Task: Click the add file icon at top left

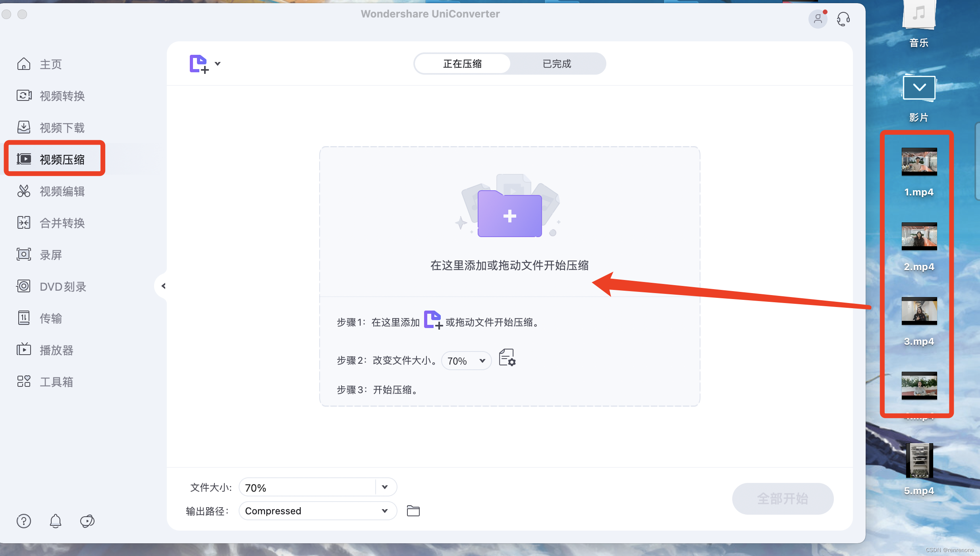Action: 199,64
